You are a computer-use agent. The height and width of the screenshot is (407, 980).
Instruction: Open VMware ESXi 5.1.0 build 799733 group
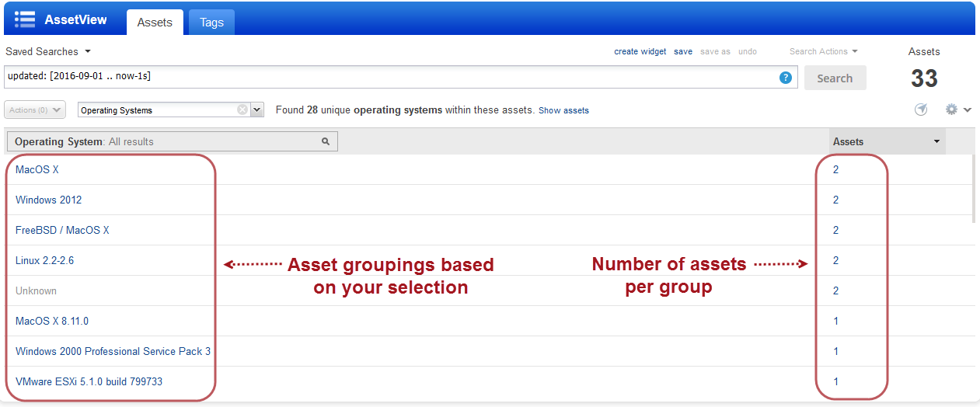click(89, 381)
